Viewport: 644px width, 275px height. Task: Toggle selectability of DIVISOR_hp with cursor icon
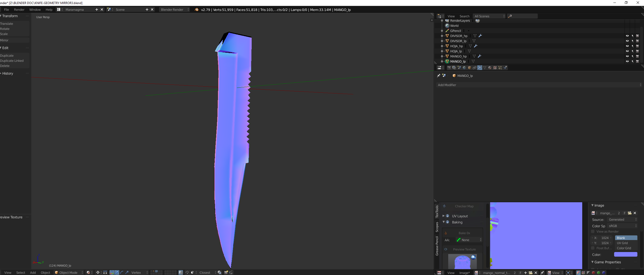[633, 36]
